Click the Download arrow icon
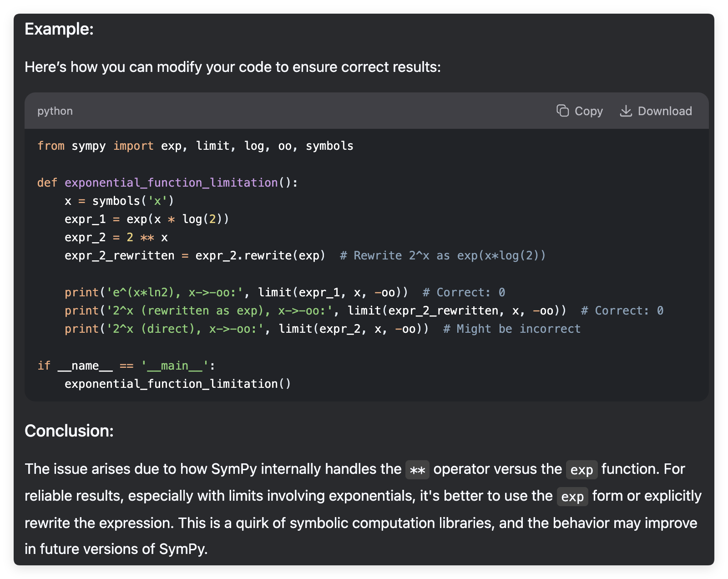This screenshot has height=579, width=728. (x=626, y=111)
